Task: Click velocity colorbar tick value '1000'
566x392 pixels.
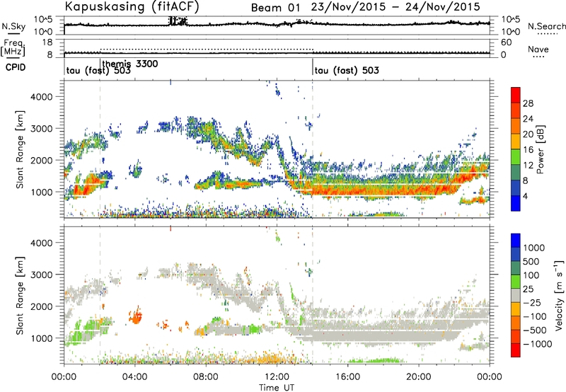Action: tap(534, 248)
